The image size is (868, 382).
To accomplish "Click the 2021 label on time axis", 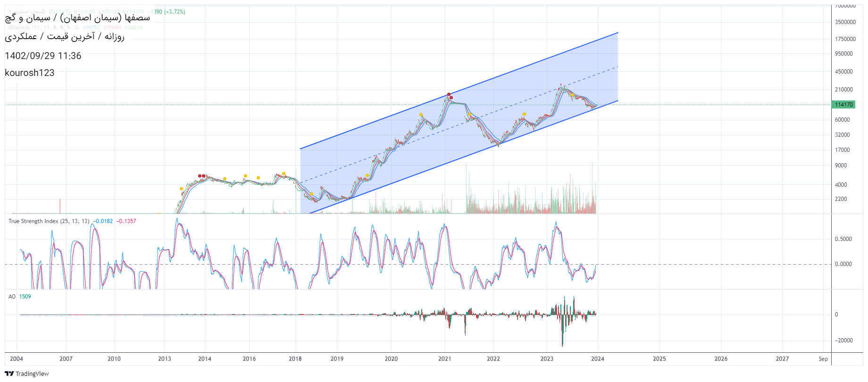I will 444,359.
